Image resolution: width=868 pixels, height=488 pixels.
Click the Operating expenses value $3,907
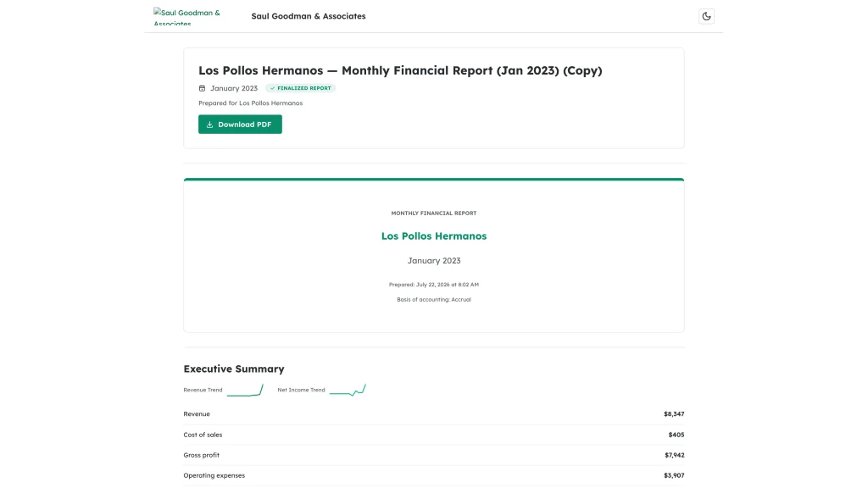point(674,475)
